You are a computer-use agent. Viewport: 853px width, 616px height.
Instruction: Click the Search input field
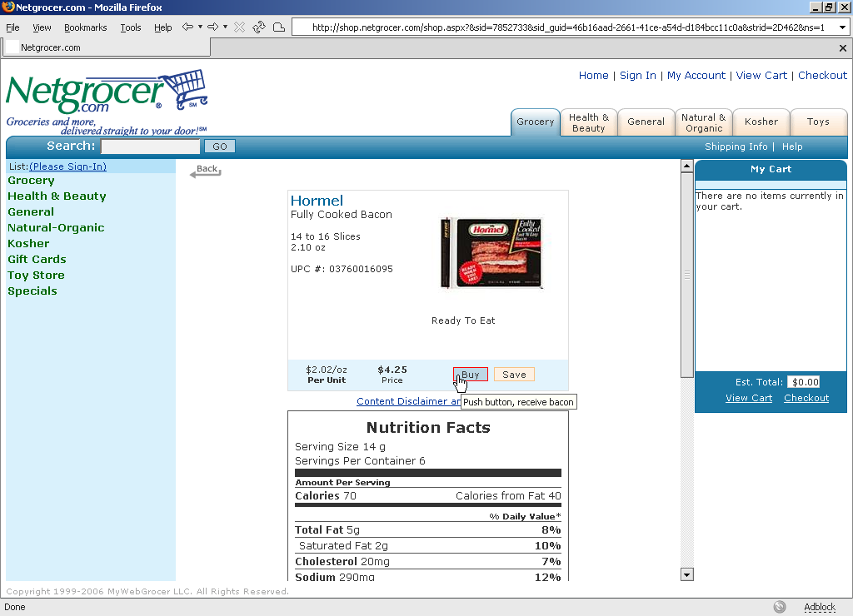(x=150, y=147)
